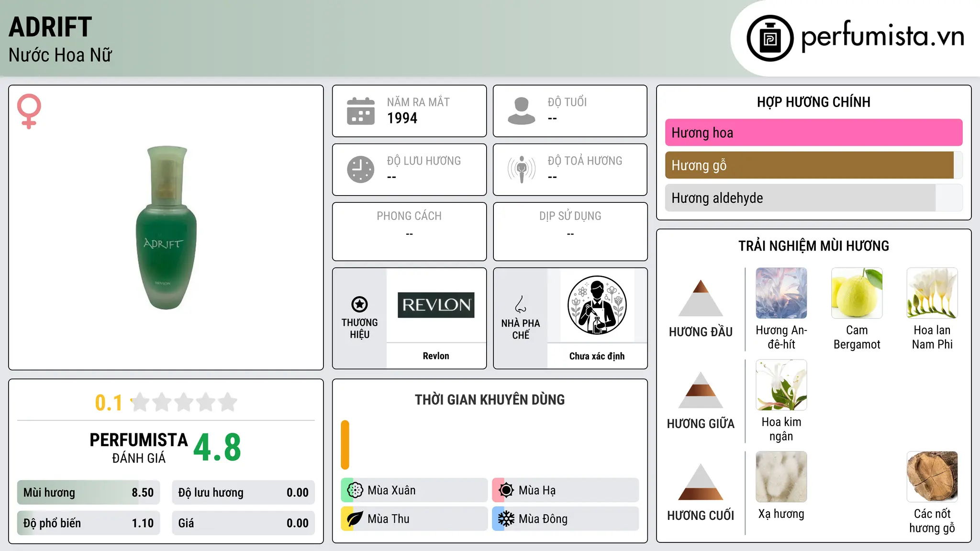The image size is (980, 551).
Task: Select the Xạ hương note image
Action: pos(781,477)
